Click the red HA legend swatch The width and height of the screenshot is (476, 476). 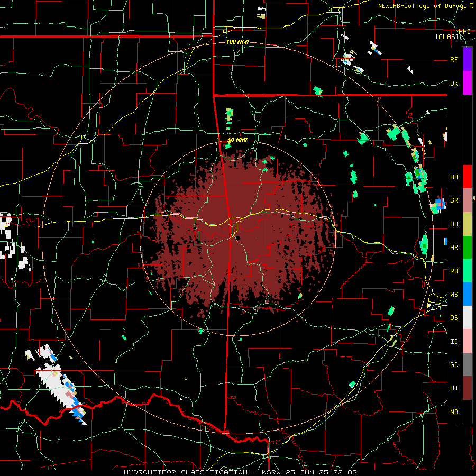pos(467,177)
